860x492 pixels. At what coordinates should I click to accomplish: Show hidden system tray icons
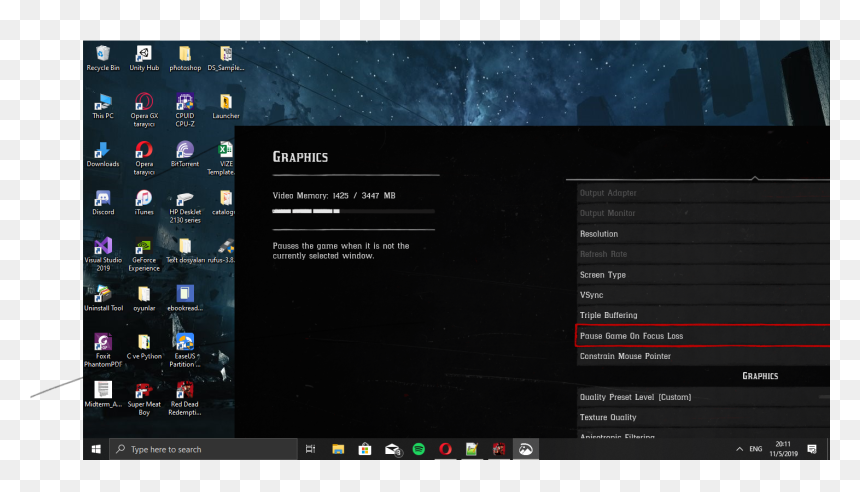pyautogui.click(x=739, y=449)
